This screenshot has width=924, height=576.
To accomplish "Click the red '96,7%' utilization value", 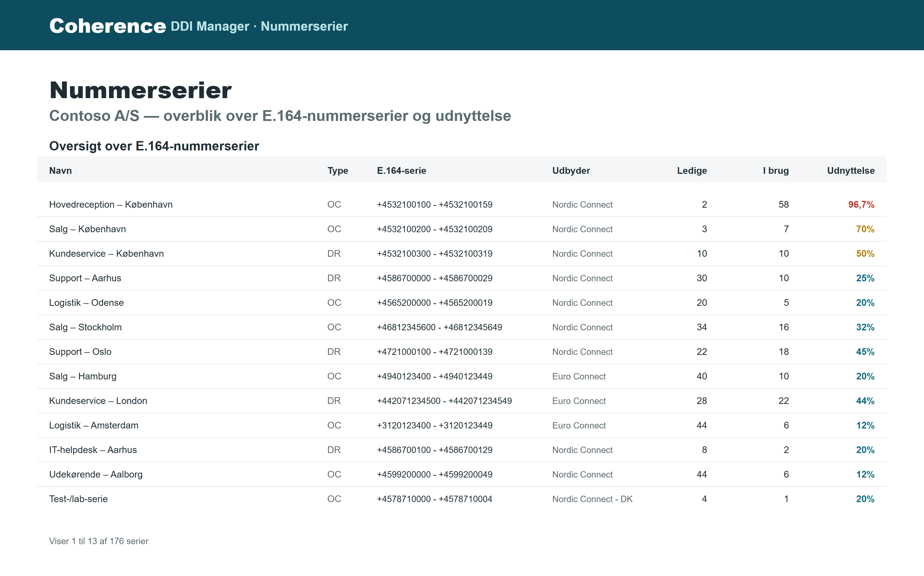I will [x=861, y=204].
